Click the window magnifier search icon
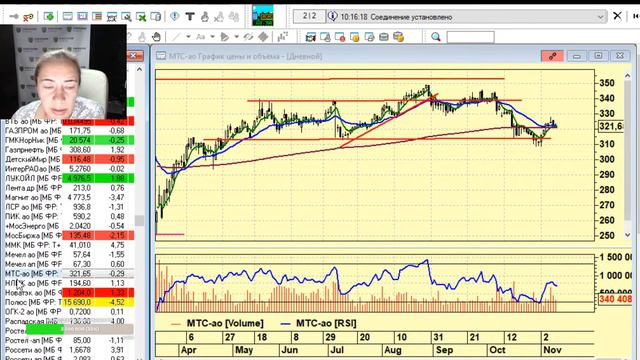640x360 pixels. pyautogui.click(x=126, y=17)
